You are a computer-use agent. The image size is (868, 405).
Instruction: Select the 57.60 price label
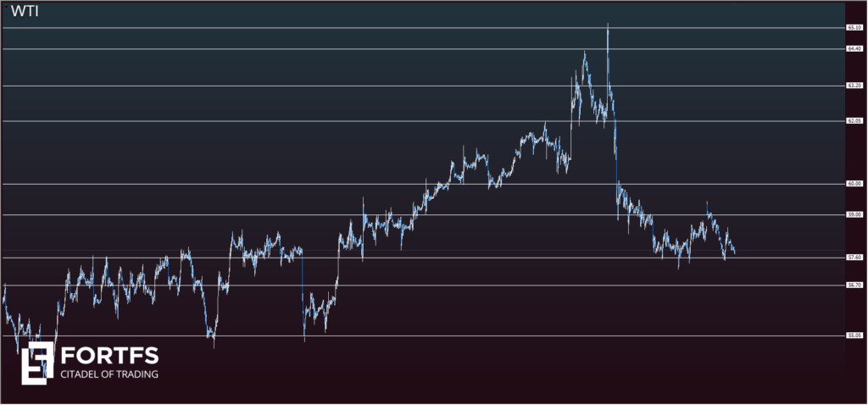(854, 258)
